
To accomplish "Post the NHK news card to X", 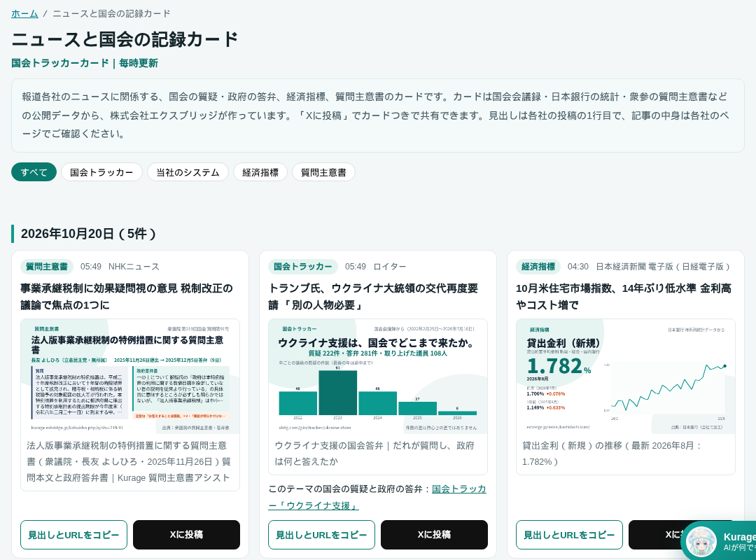I will [x=187, y=534].
